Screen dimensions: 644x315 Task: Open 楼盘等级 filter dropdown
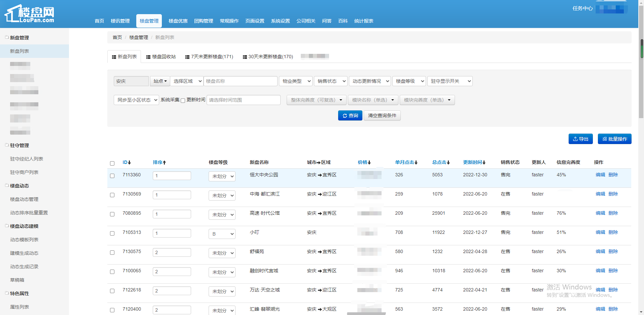click(x=409, y=81)
